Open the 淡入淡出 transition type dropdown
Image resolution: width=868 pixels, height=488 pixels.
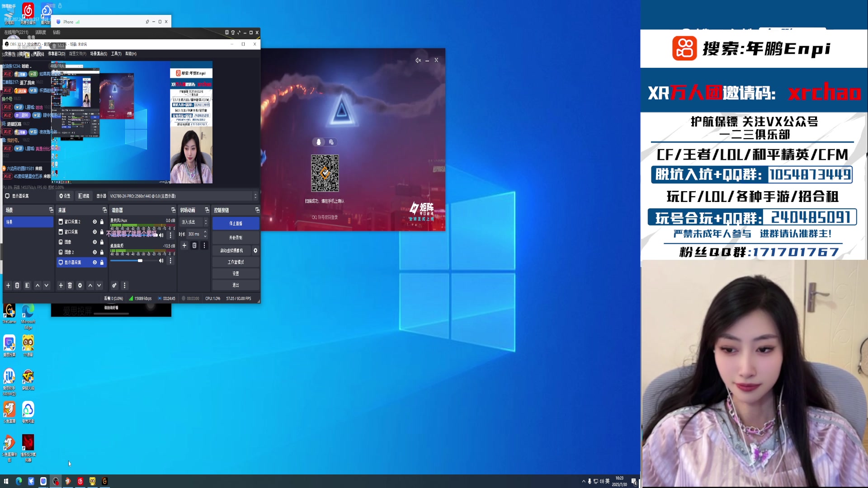194,222
